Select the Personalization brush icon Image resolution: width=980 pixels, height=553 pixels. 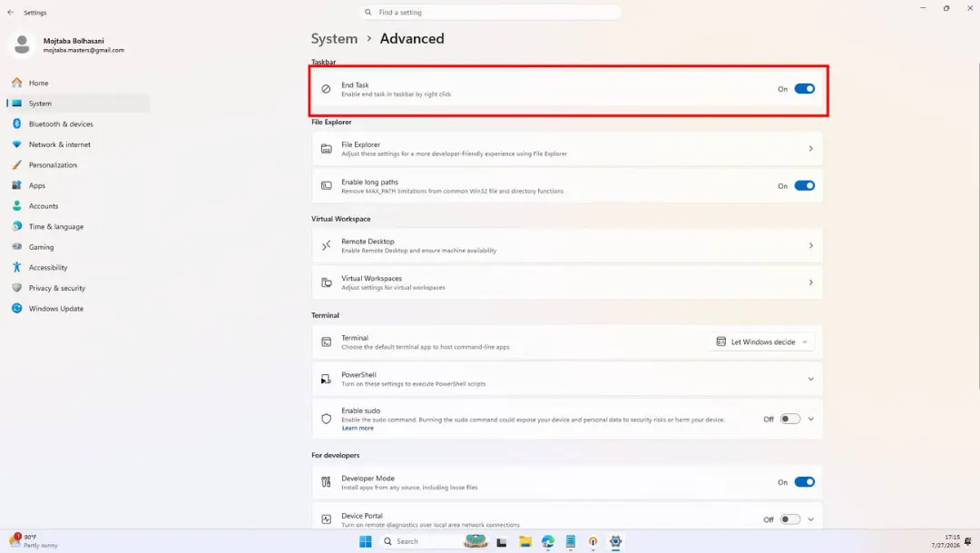click(x=17, y=165)
